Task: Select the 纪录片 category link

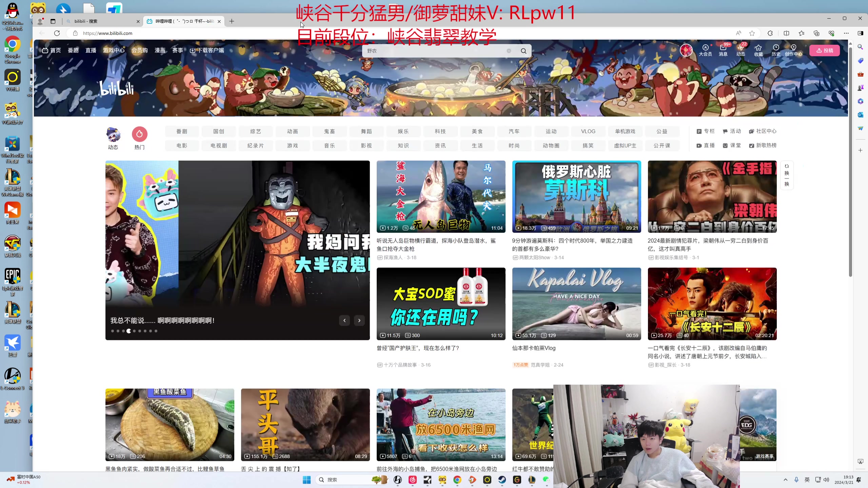Action: pos(255,146)
